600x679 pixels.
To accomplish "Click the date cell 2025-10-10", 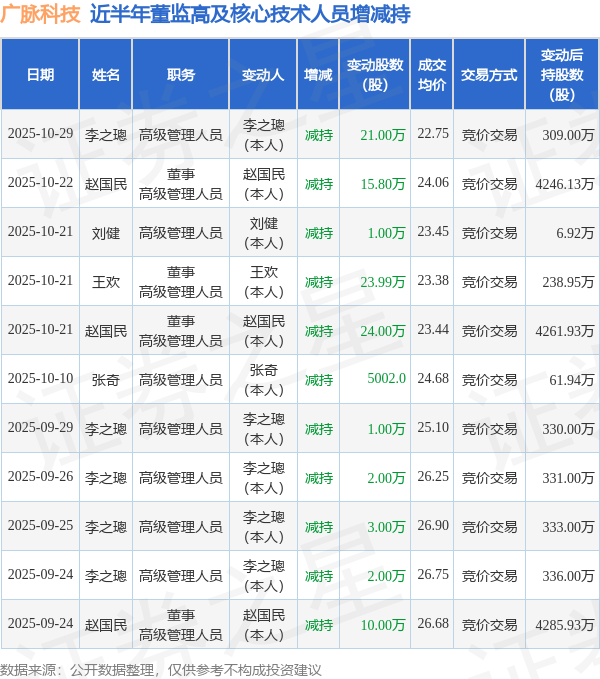I will pos(40,378).
